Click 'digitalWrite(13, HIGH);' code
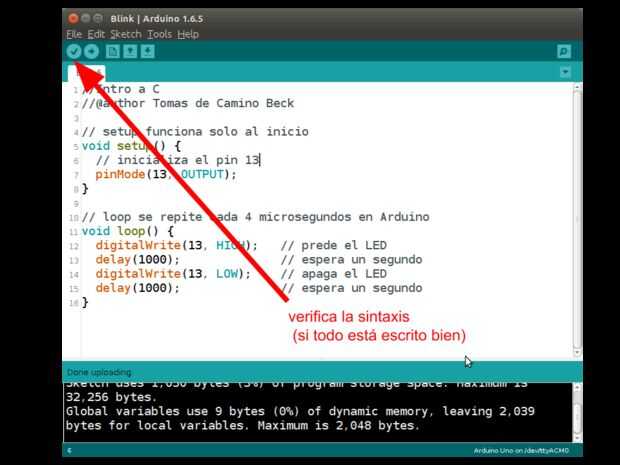 [177, 246]
